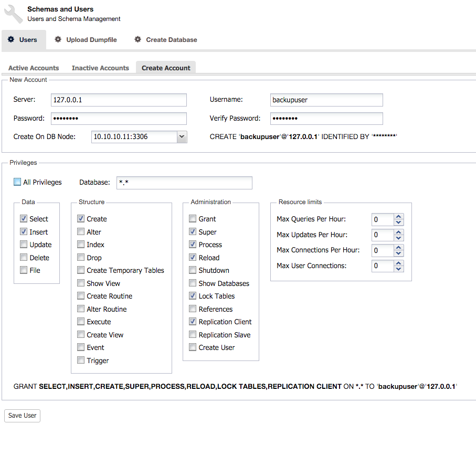476x456 pixels.
Task: Decrease Max Updates Per Hour with down arrow
Action: tap(398, 238)
